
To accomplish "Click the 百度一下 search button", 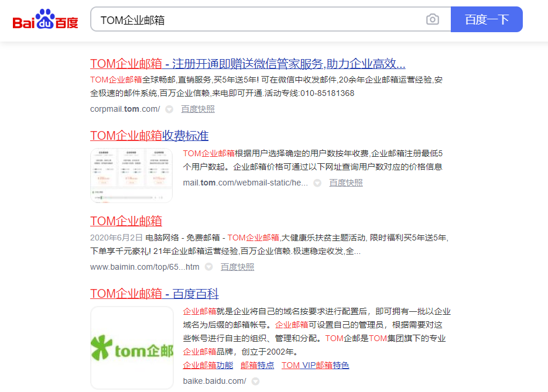I will 486,20.
